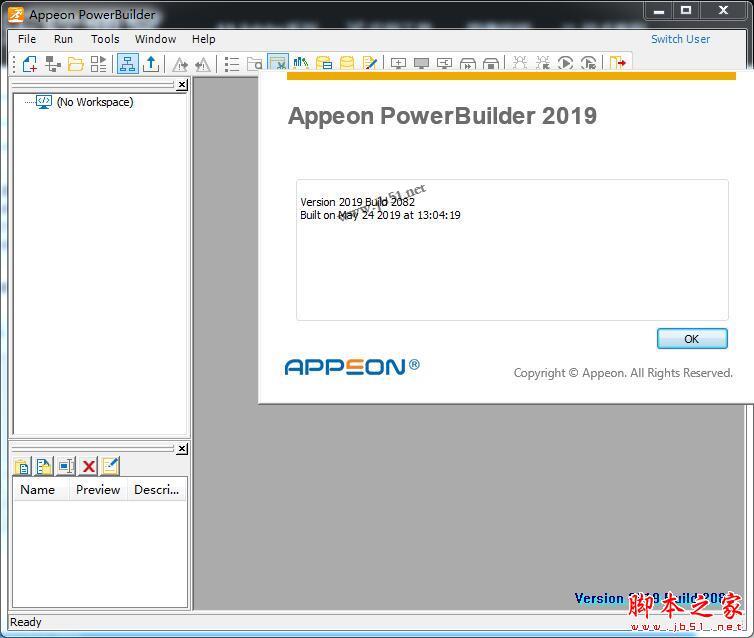
Task: Open the Window menu
Action: tap(155, 39)
